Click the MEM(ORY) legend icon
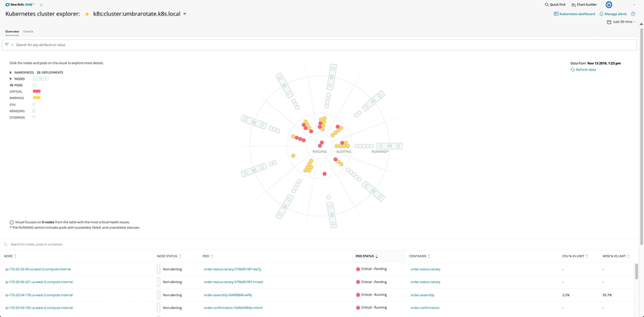 click(34, 111)
